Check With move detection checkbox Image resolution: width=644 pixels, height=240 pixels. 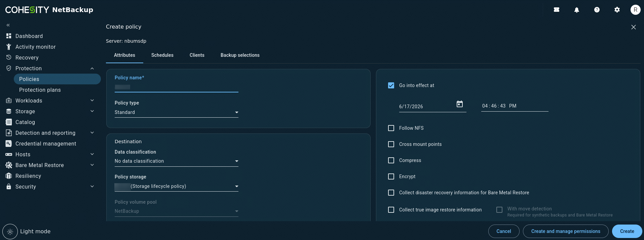[499, 210]
